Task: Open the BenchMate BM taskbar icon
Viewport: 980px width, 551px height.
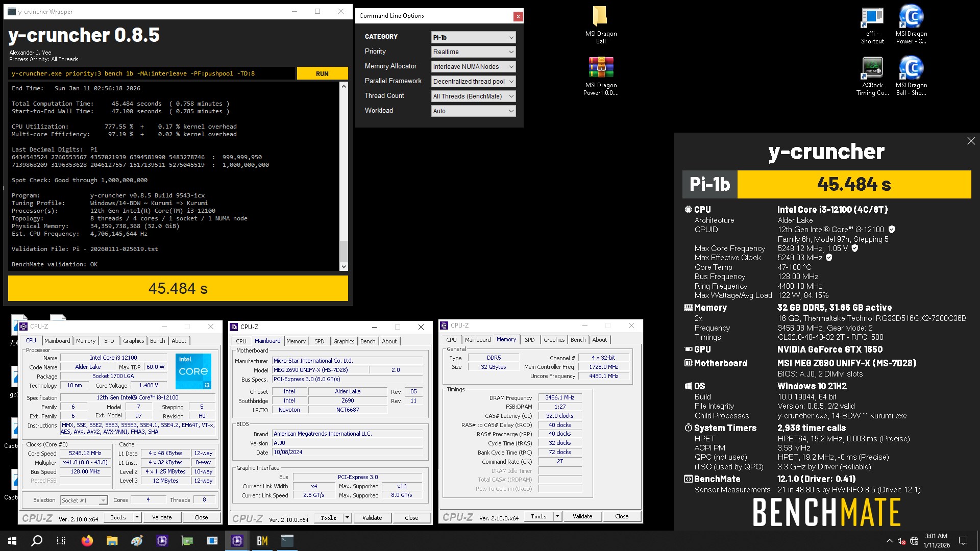Action: (x=262, y=541)
